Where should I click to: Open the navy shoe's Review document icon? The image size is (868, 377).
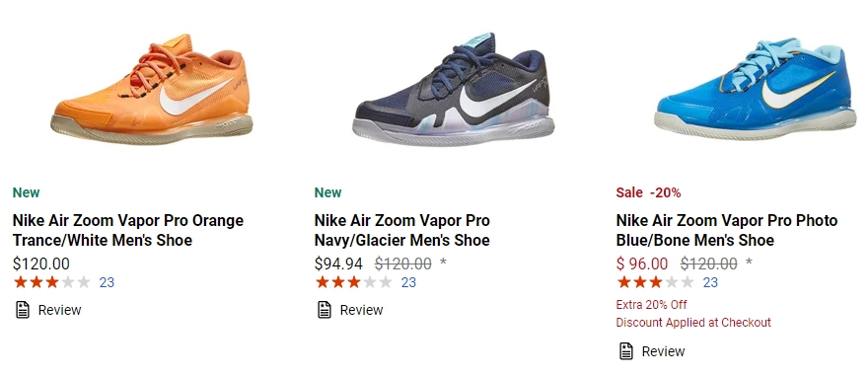pos(325,310)
